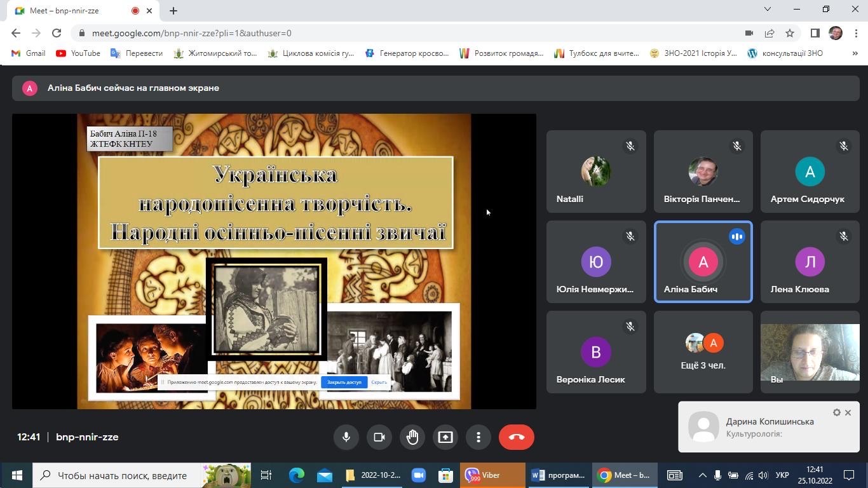Click the meeting code bnp-nnir-zze
The height and width of the screenshot is (488, 868).
click(87, 437)
